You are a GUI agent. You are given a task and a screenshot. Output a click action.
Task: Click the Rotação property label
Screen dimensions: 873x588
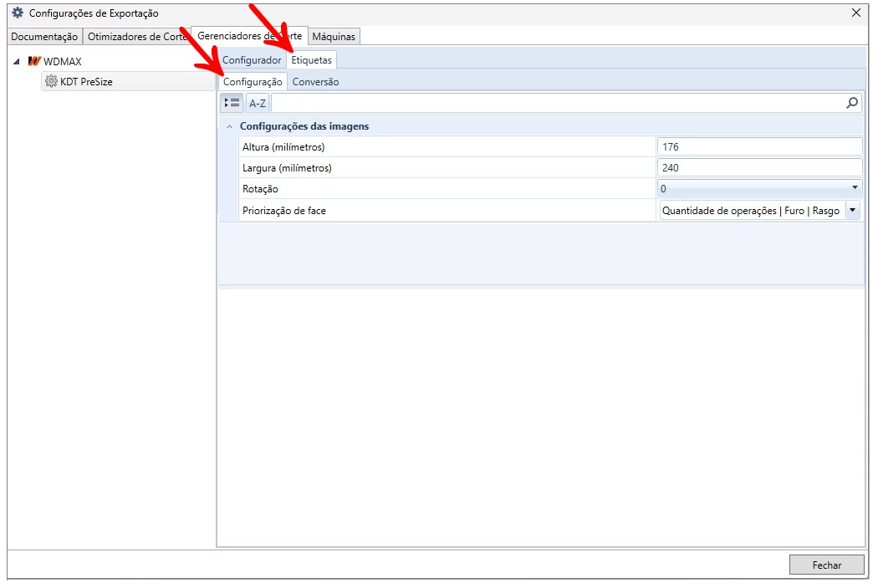[x=260, y=189]
